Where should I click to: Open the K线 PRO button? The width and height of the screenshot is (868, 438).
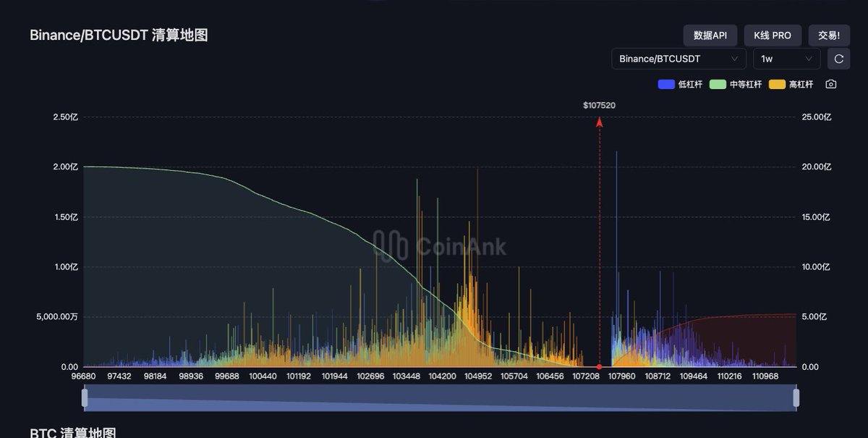point(773,35)
